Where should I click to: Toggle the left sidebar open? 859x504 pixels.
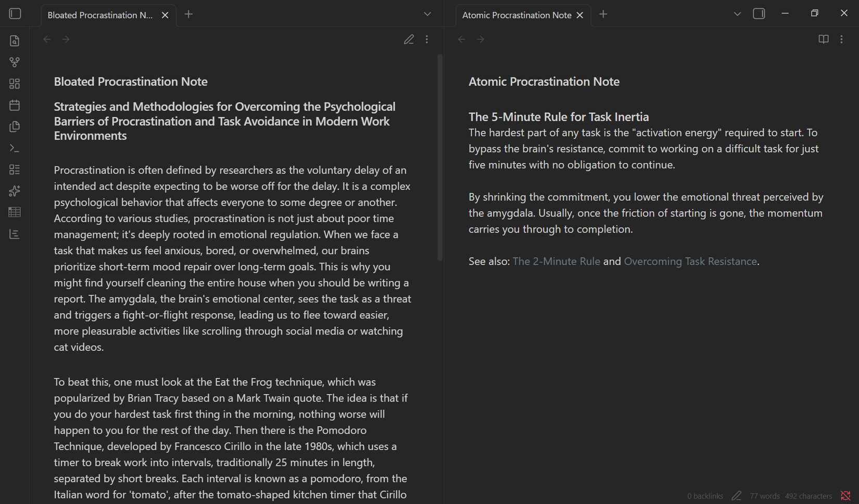(15, 14)
